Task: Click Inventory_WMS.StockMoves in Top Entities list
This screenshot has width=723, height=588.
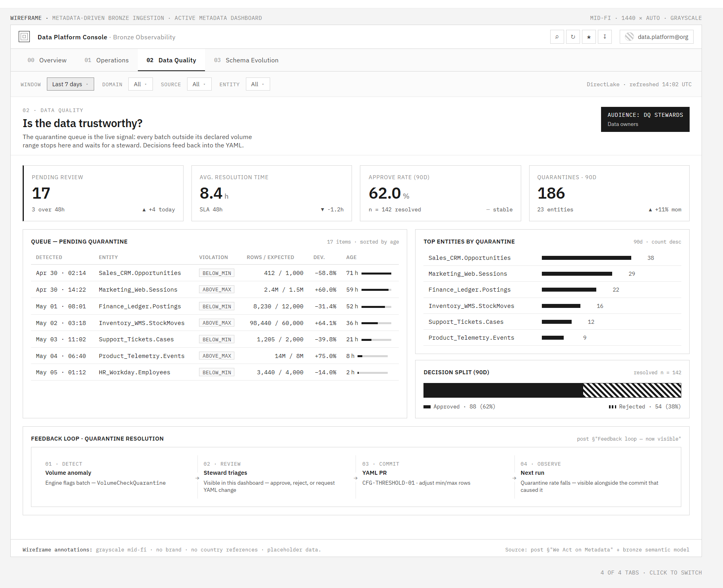Action: 471,306
